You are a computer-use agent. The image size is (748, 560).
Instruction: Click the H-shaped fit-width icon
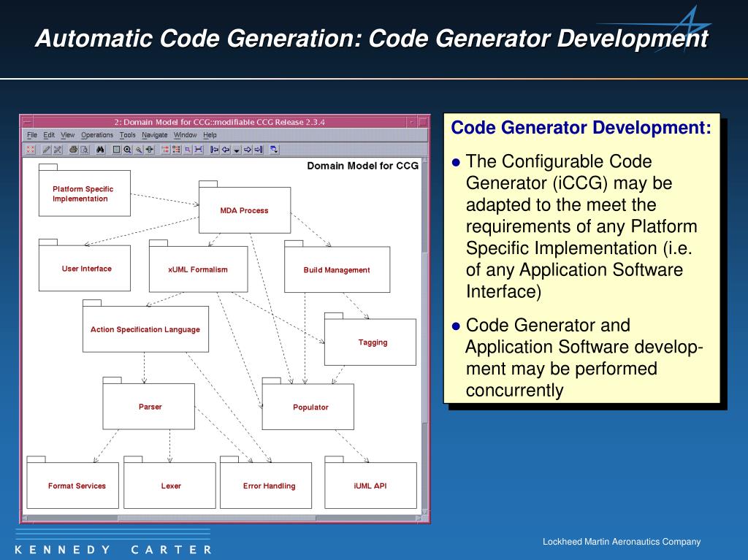coord(199,149)
